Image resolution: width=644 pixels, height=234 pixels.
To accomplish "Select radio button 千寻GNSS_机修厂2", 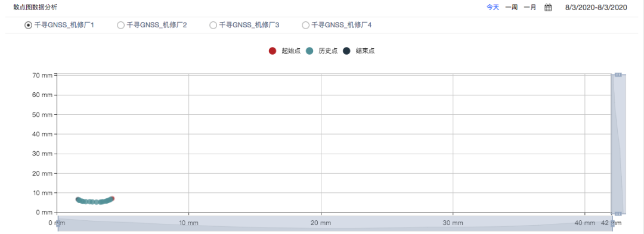I will tap(120, 26).
